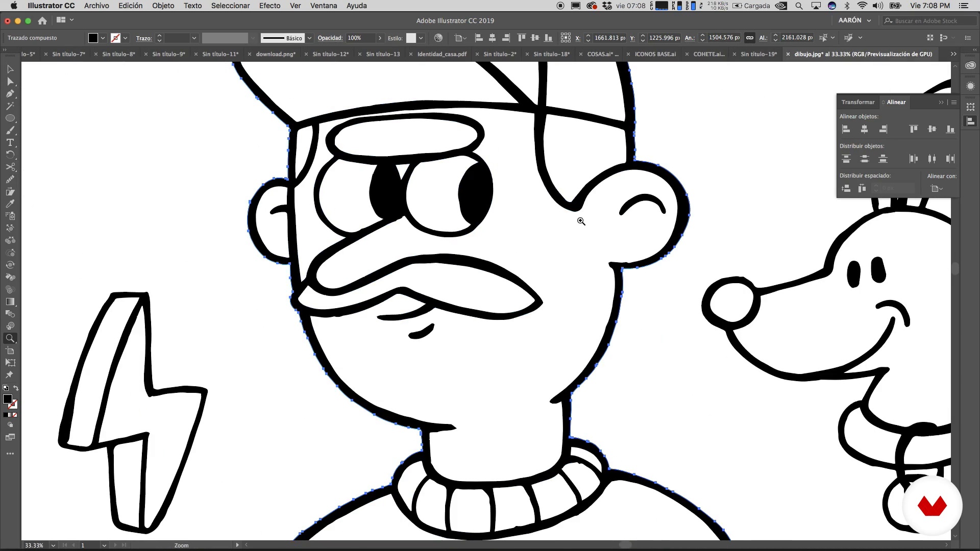Select the Selection tool arrow
Viewport: 980px width, 551px height.
click(10, 69)
